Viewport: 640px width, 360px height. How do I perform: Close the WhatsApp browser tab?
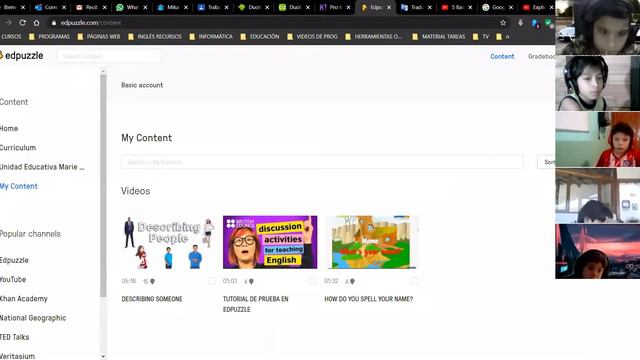pyautogui.click(x=145, y=7)
